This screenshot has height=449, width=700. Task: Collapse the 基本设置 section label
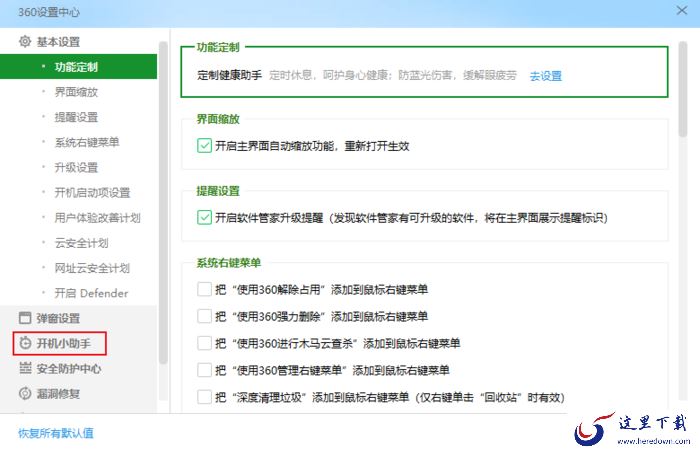coord(58,42)
